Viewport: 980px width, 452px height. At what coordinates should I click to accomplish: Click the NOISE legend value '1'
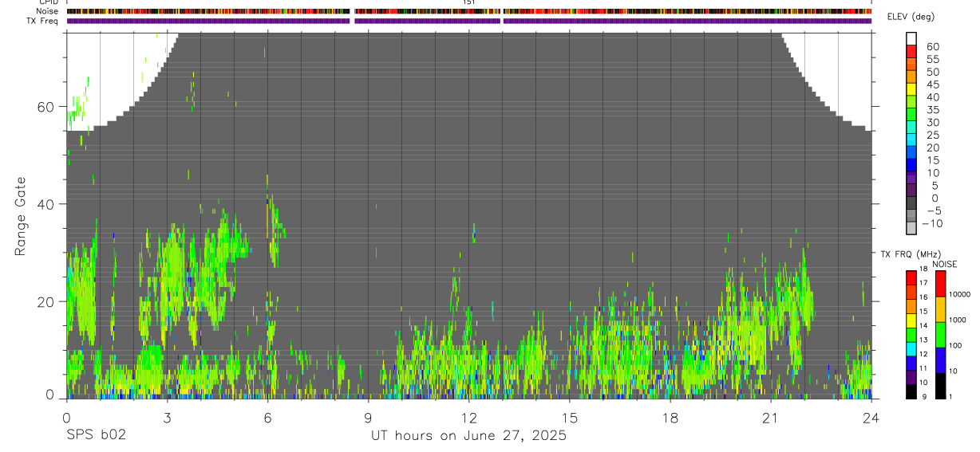coord(950,396)
